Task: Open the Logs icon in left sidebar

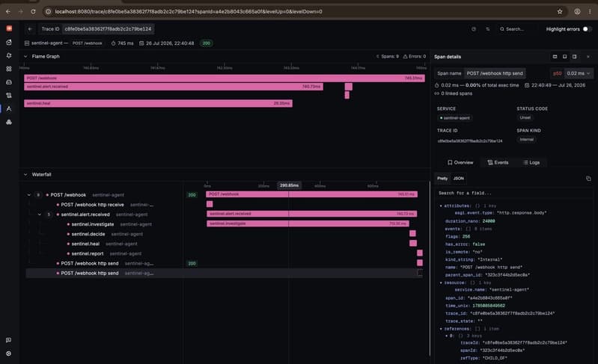Action: click(9, 96)
